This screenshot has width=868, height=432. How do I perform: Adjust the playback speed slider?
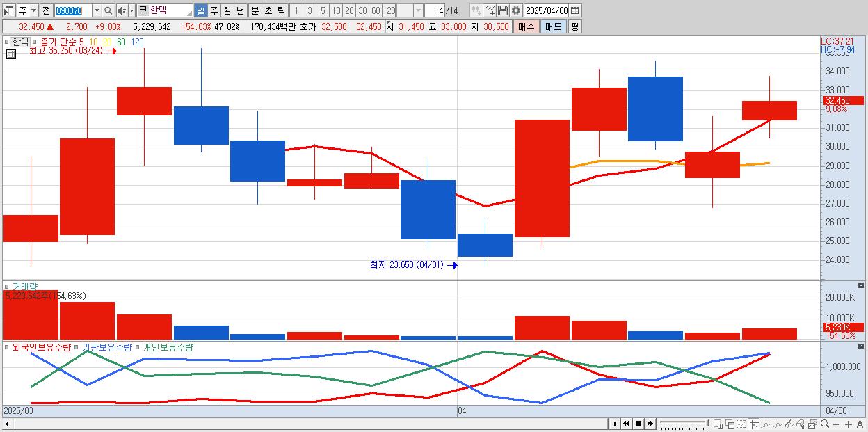pyautogui.click(x=684, y=424)
